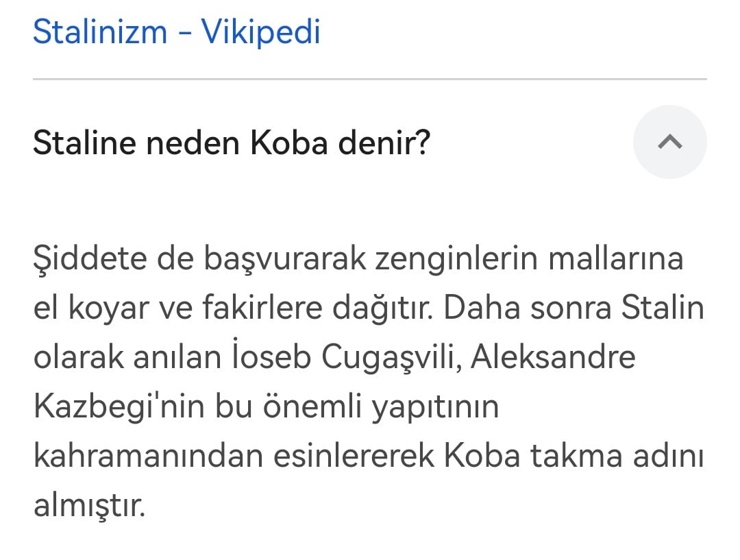
Task: Click the horizontal divider below the link
Action: tap(369, 79)
